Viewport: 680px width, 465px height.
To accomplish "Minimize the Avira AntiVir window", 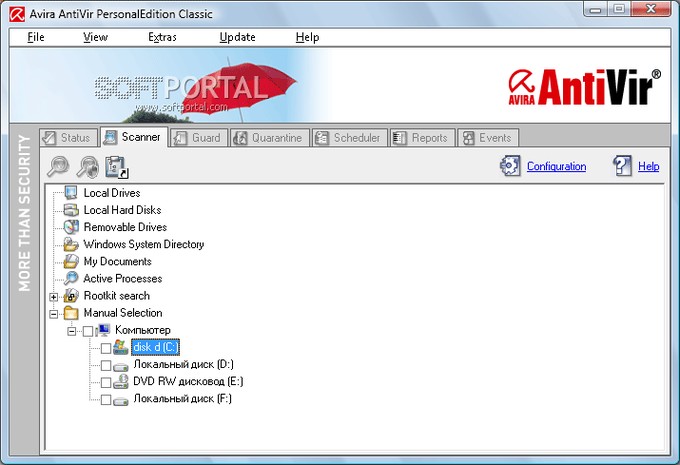I will click(596, 9).
